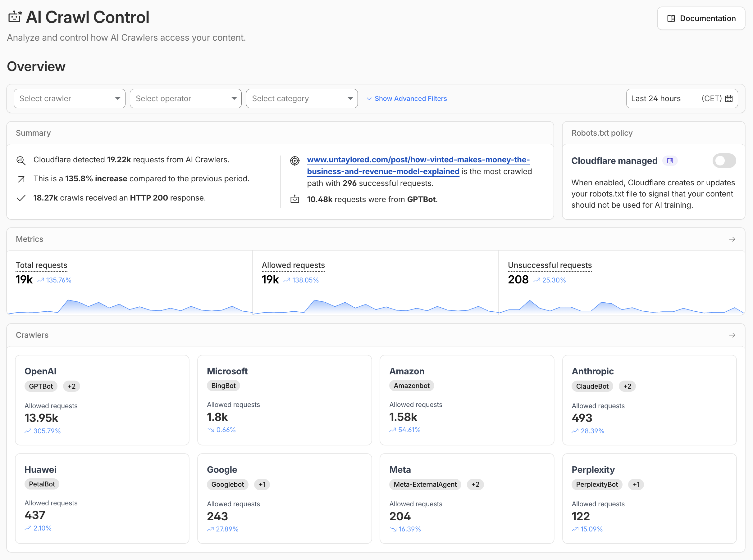Click the AI Crawl Control robot icon in the header

click(14, 17)
